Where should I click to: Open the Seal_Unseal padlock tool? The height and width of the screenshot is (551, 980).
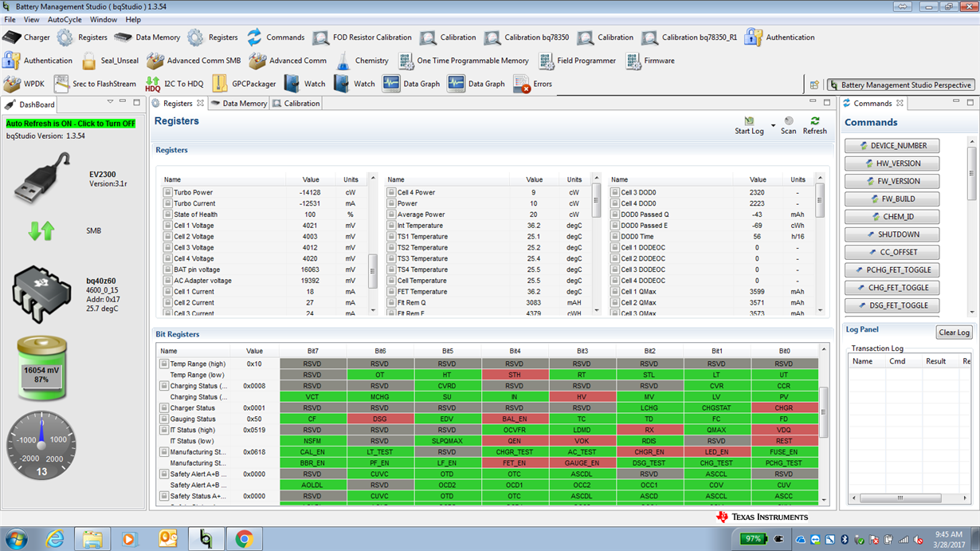coord(110,61)
